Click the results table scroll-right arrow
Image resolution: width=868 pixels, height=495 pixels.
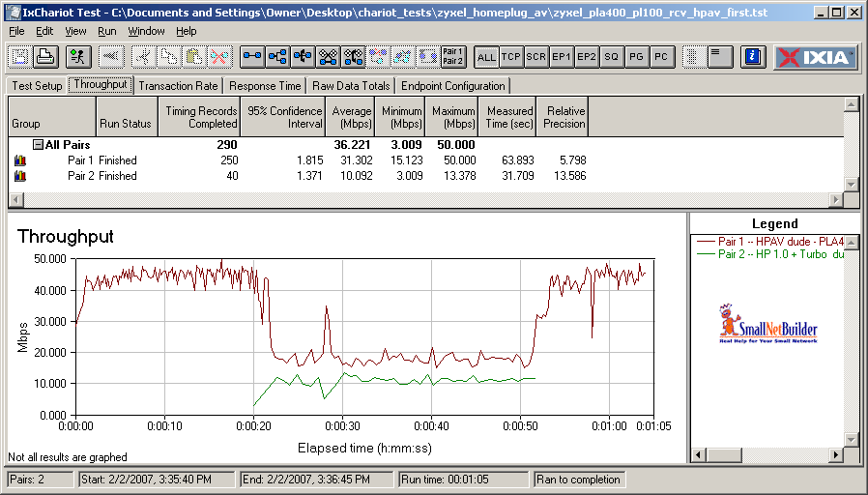coord(836,199)
